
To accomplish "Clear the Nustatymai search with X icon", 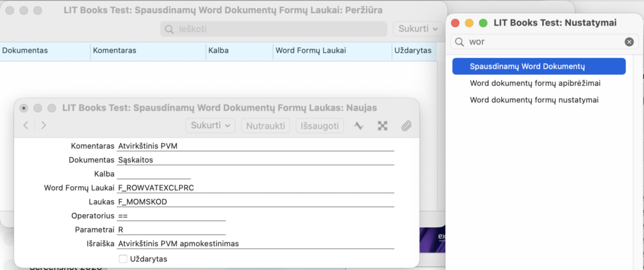I will click(629, 42).
